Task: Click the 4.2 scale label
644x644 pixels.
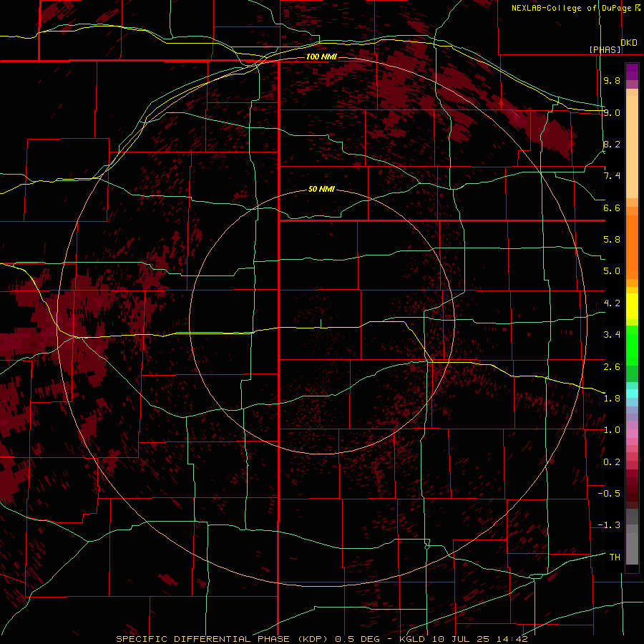Action: click(612, 303)
